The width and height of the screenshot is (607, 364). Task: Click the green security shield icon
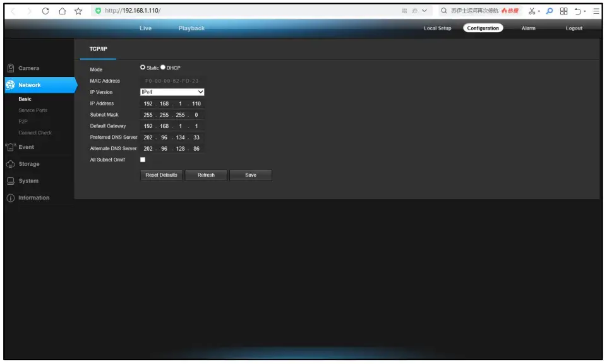pyautogui.click(x=98, y=11)
